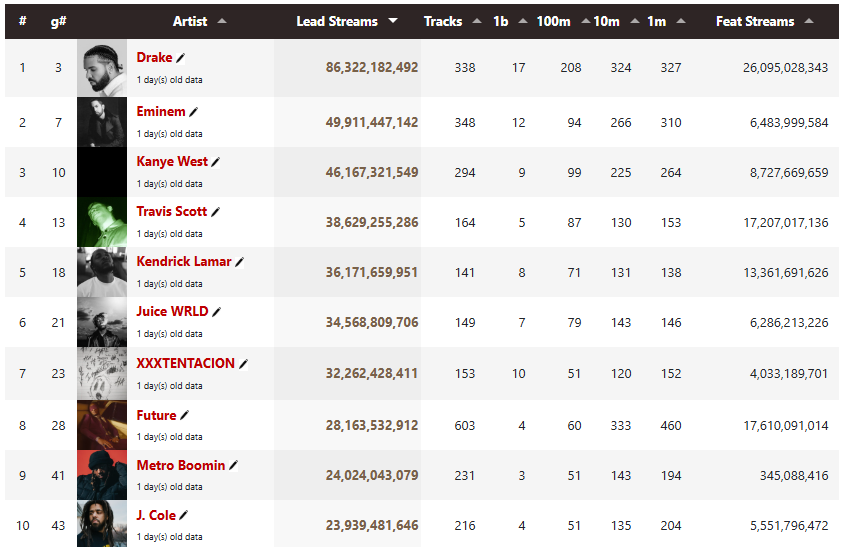Sort the table by Tracks arrow

point(476,21)
